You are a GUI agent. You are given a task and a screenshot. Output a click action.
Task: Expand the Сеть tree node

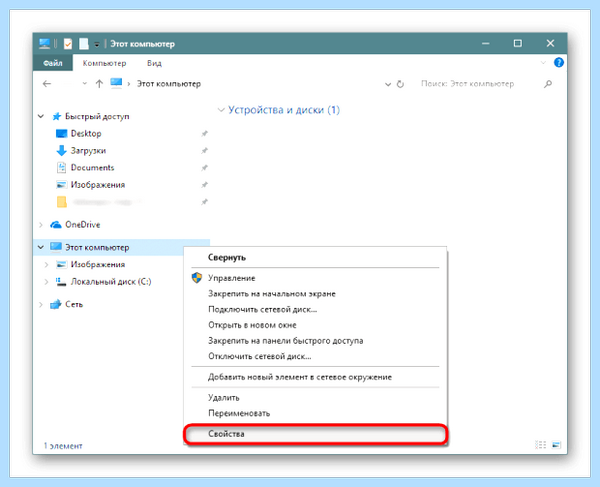click(41, 305)
